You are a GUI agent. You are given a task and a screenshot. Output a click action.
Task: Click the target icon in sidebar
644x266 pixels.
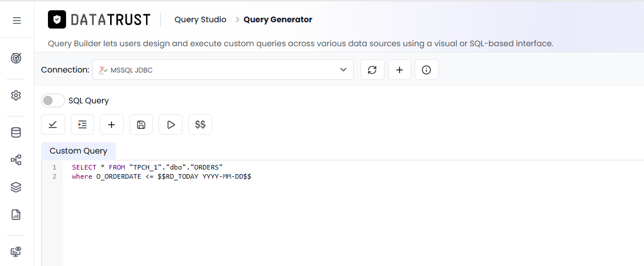(16, 58)
